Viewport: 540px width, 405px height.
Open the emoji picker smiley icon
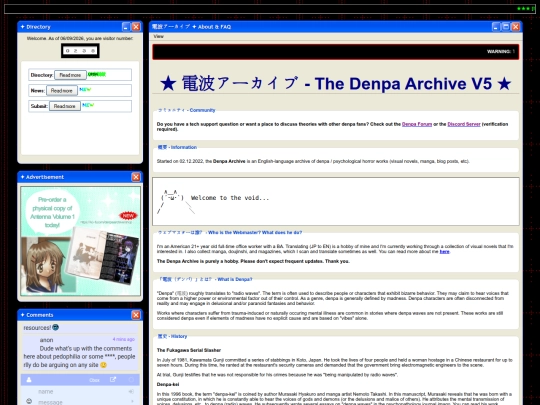tap(29, 401)
